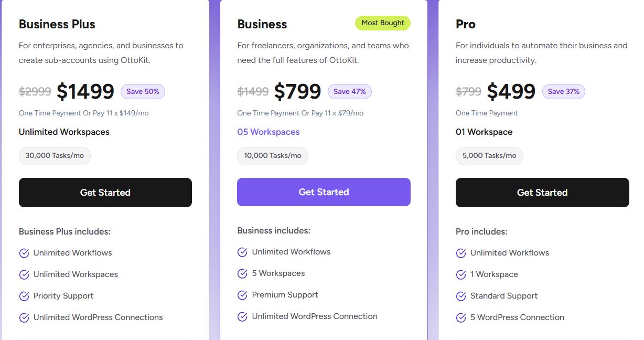Image resolution: width=644 pixels, height=340 pixels.
Task: Click the 5,000 Tasks/mo pill
Action: [x=489, y=156]
